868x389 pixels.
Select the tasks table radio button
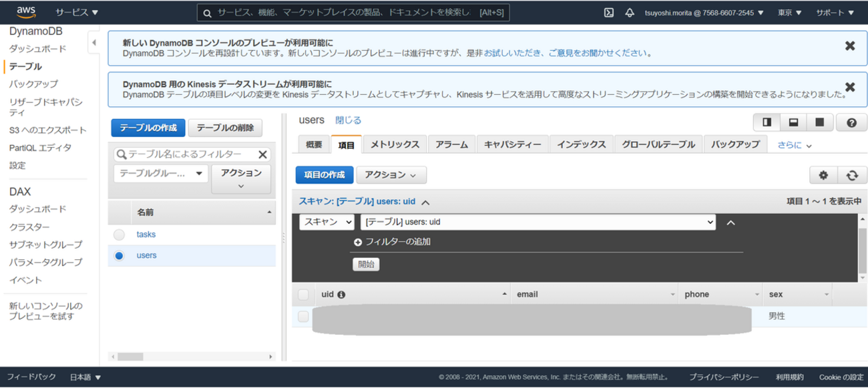[119, 235]
